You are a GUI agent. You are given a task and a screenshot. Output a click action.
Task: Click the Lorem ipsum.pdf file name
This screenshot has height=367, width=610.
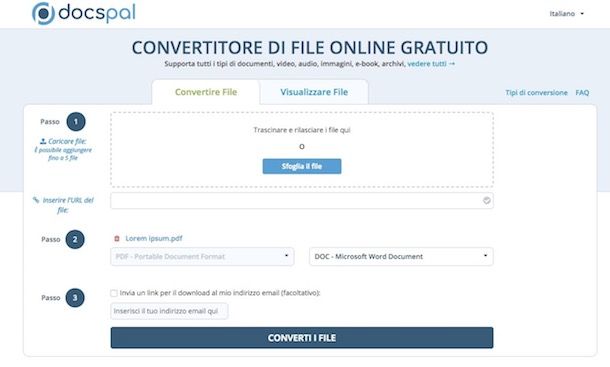tap(154, 238)
